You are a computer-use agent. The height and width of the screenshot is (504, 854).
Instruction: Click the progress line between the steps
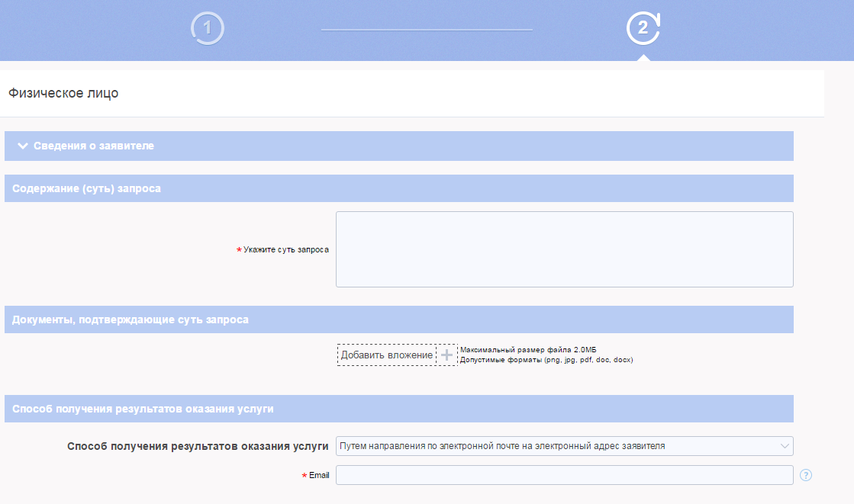click(x=427, y=30)
